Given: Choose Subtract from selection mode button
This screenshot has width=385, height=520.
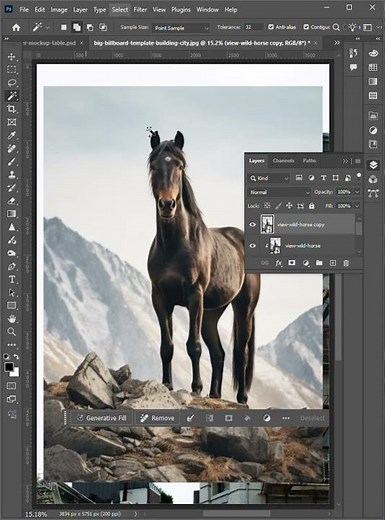Looking at the screenshot, I should pos(90,27).
